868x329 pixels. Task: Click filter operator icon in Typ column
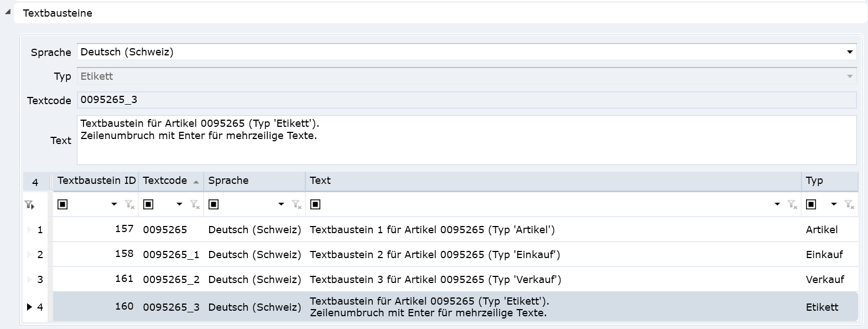coord(811,204)
